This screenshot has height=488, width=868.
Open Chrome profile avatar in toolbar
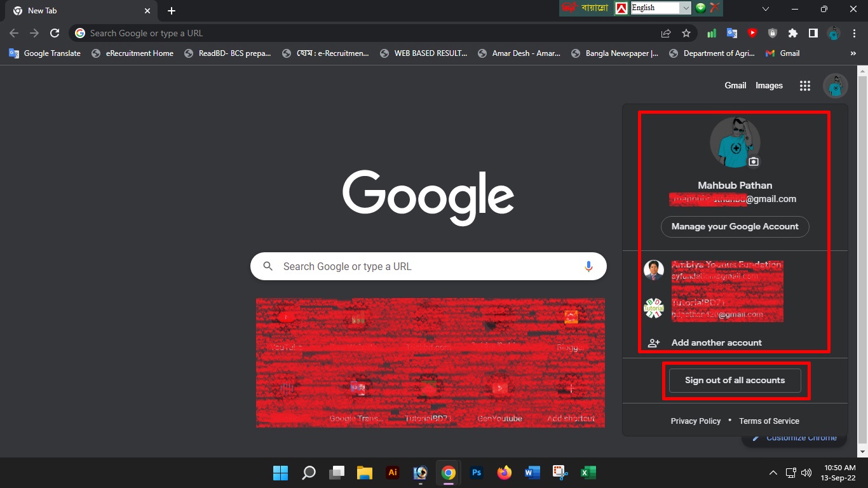(833, 33)
